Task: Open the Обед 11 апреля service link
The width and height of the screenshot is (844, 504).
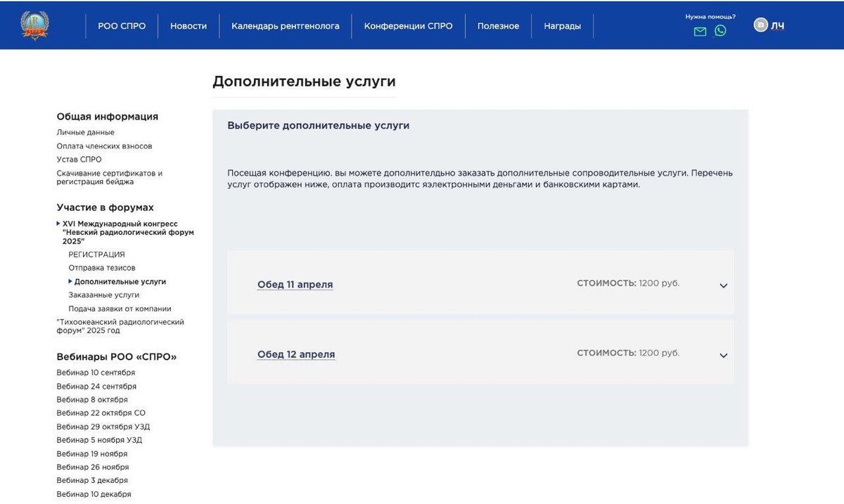Action: 295,285
